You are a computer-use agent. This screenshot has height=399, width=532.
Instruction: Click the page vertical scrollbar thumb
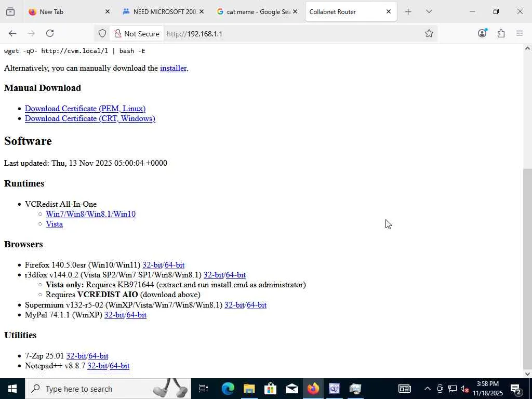point(528,268)
